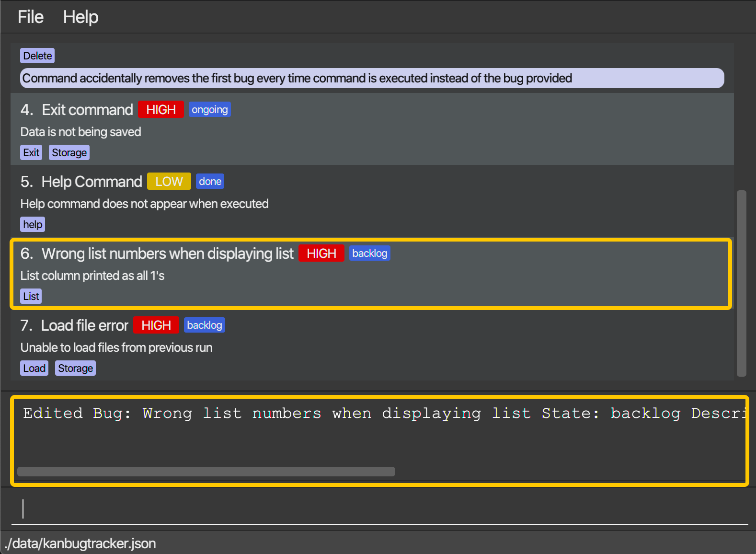This screenshot has height=554, width=756.
Task: Click HIGH priority label on Wrong list numbers
Action: coord(321,254)
